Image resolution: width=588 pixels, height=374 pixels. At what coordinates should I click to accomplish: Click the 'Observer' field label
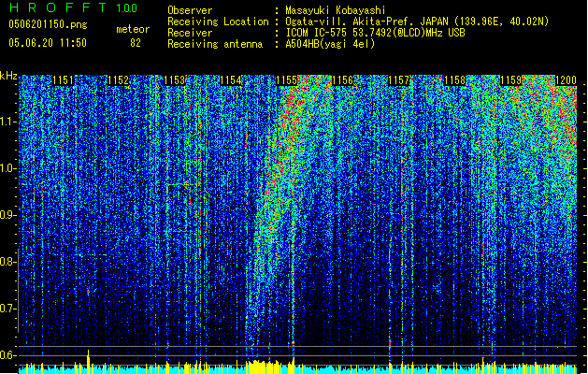[190, 10]
